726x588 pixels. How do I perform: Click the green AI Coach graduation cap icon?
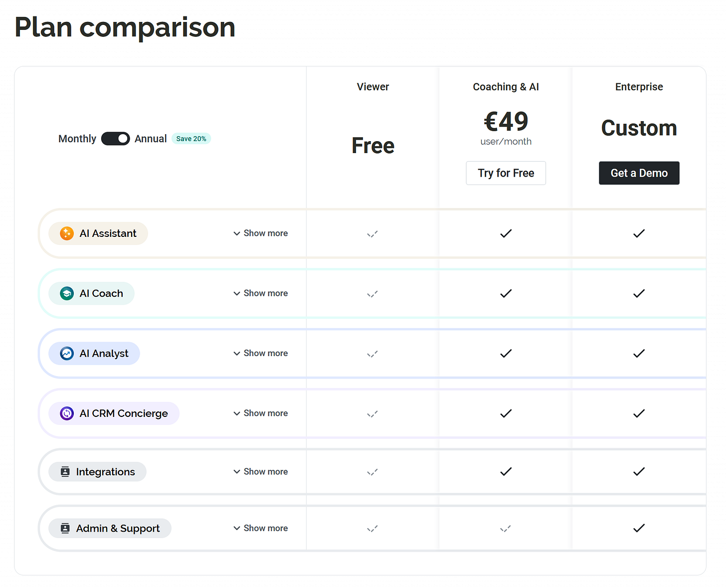point(67,293)
